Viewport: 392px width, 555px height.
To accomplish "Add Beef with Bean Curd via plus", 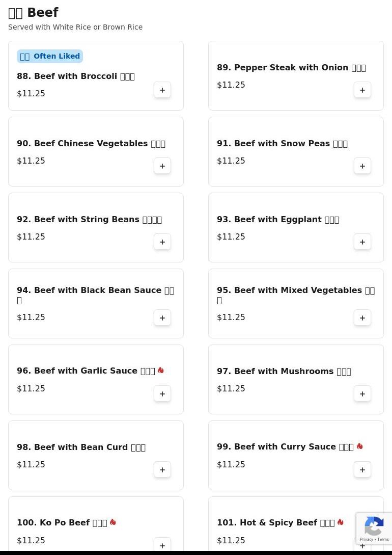I will click(162, 470).
